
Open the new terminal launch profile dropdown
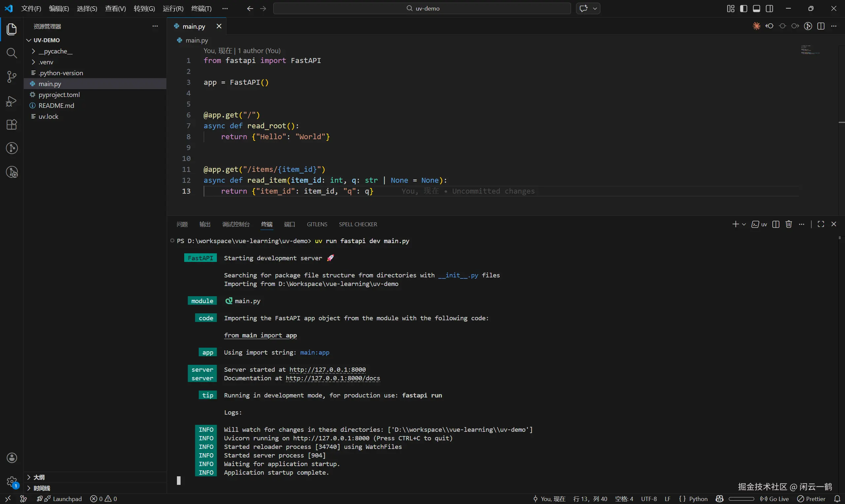point(744,224)
